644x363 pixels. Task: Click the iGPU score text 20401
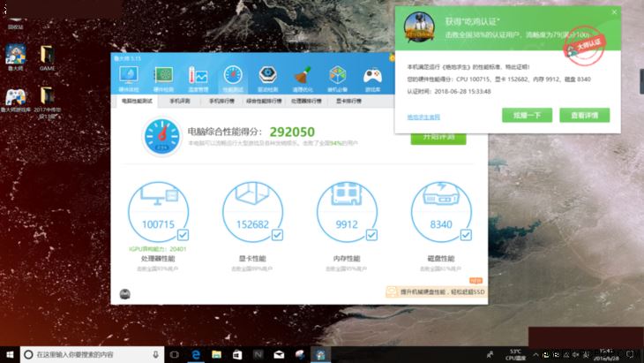coord(158,249)
